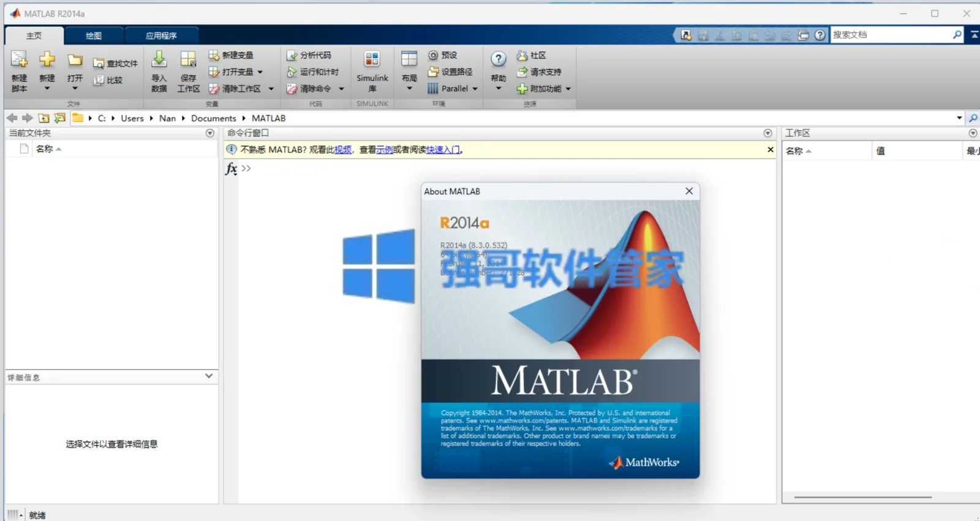980x521 pixels.
Task: Go up one folder level in address bar
Action: [43, 118]
